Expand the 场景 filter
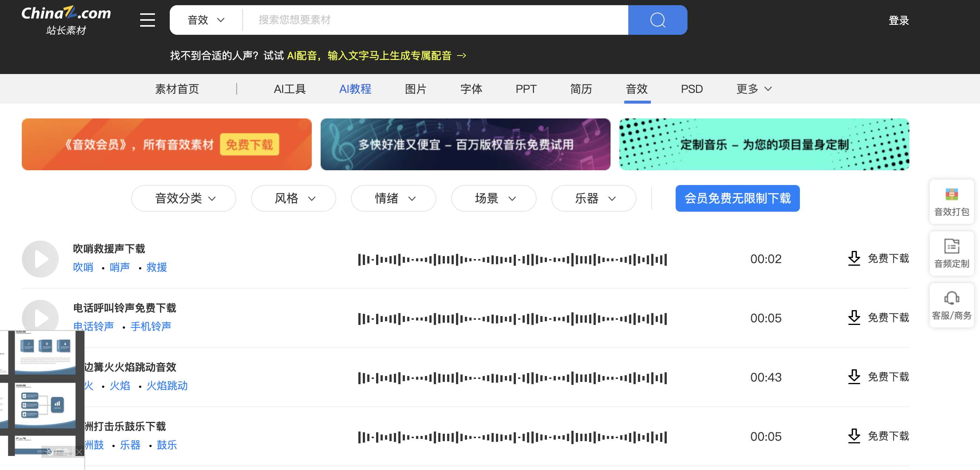The image size is (980, 470). tap(494, 198)
